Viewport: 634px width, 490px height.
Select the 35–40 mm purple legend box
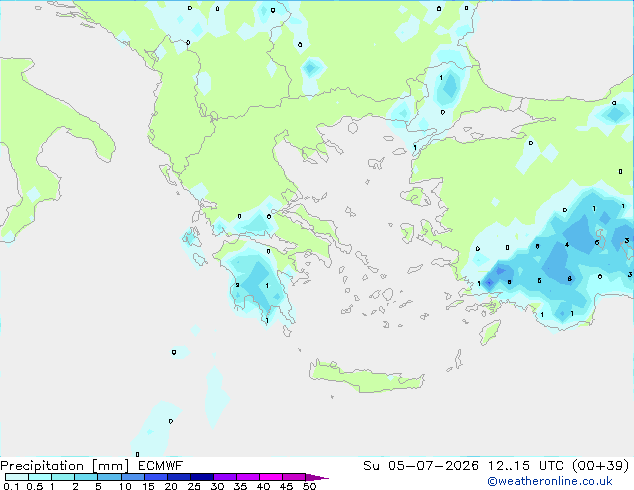point(248,477)
